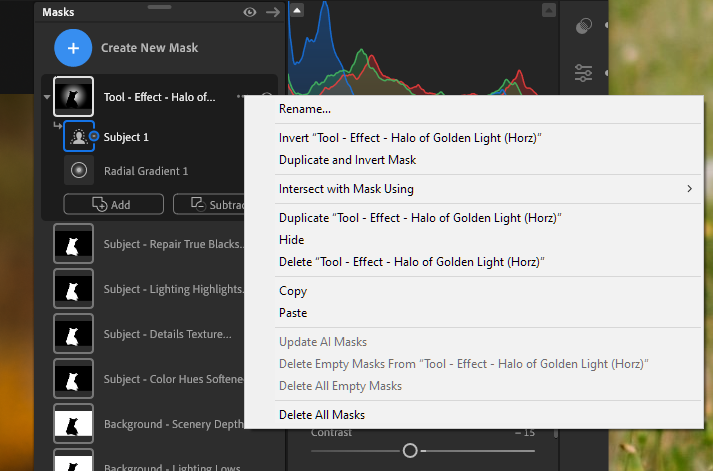The width and height of the screenshot is (713, 471).
Task: Click the drag handle atop the Masks panel
Action: click(x=159, y=4)
